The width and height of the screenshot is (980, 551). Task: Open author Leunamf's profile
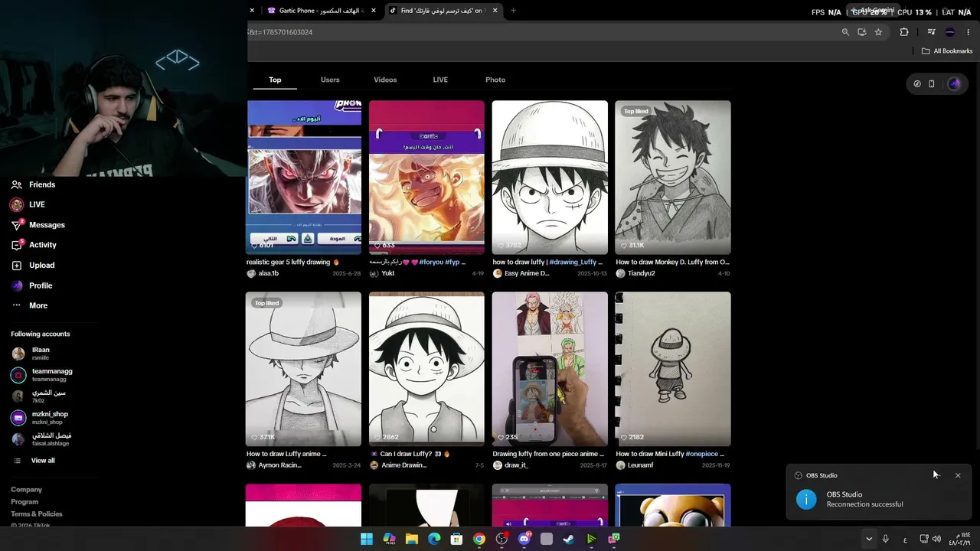(x=635, y=465)
